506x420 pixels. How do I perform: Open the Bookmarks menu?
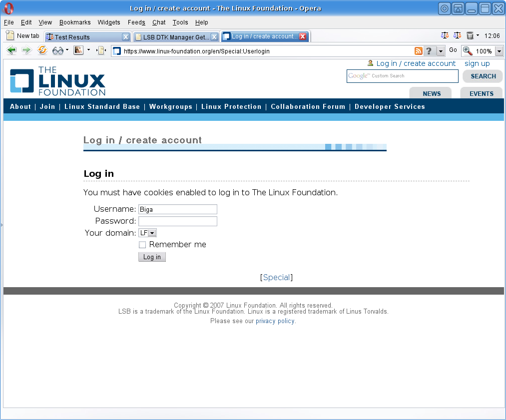click(x=75, y=22)
